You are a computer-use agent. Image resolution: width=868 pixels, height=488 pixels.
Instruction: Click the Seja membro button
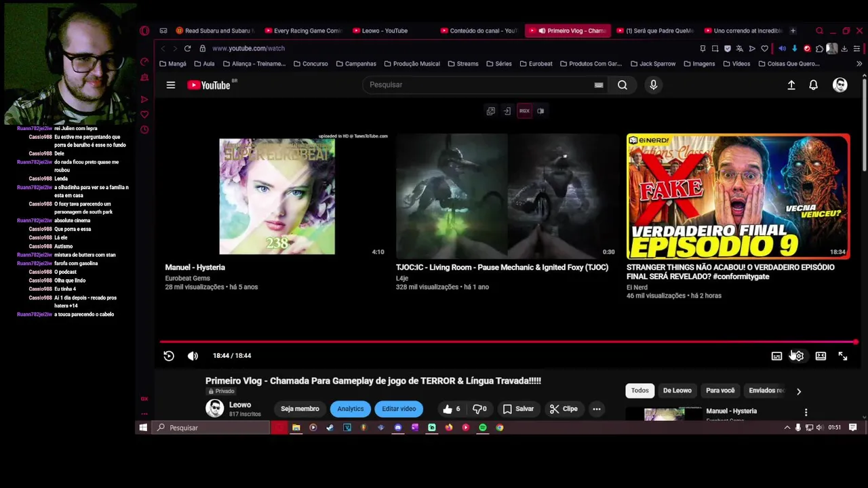pyautogui.click(x=300, y=409)
